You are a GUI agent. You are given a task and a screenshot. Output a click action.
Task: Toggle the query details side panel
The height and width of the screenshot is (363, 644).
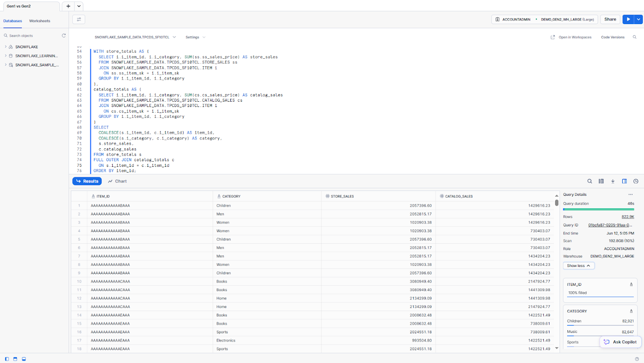[624, 181]
